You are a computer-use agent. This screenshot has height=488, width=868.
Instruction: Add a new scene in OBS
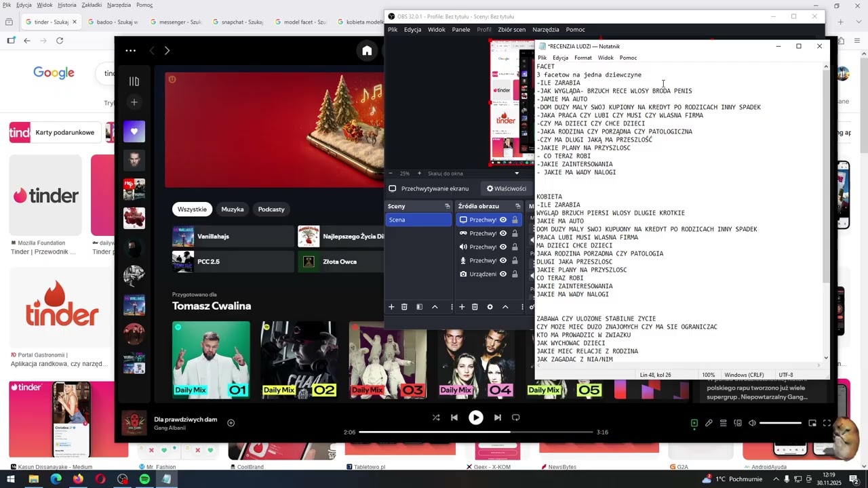[x=391, y=307]
